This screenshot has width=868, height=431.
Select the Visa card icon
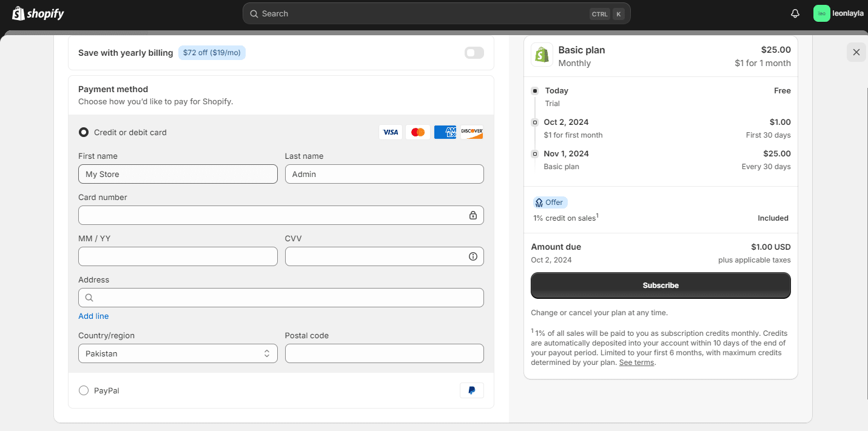[x=390, y=132]
